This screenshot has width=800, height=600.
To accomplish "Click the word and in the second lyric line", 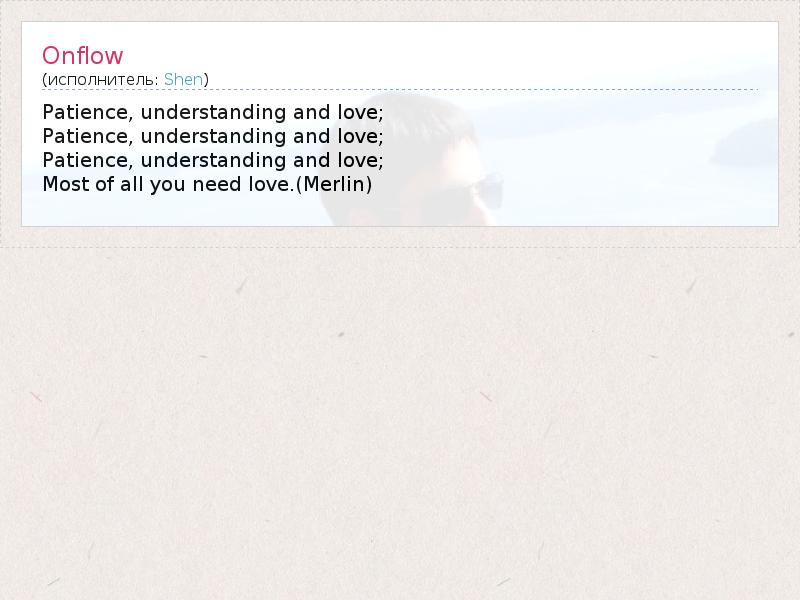I will tap(311, 136).
